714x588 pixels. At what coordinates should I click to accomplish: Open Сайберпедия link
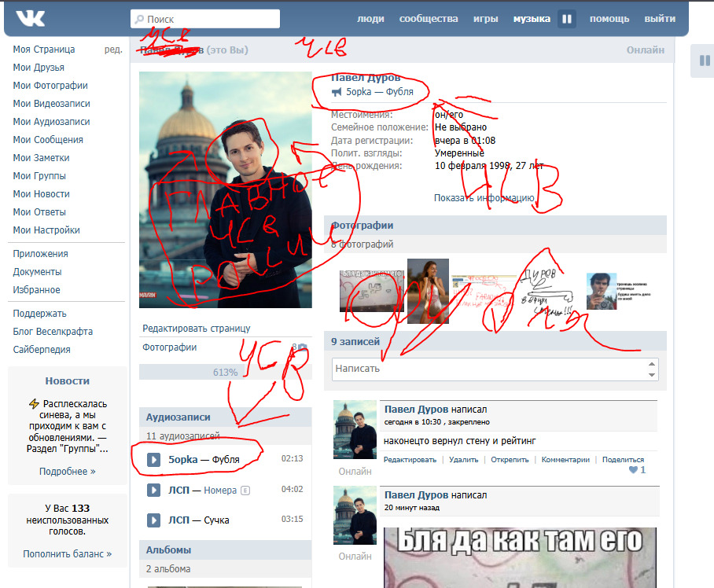coord(42,350)
